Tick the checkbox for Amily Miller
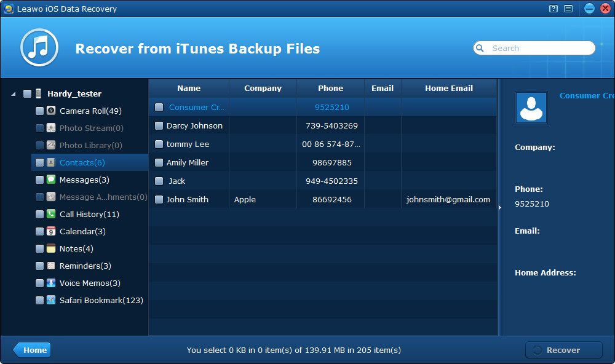This screenshot has height=364, width=615. [x=159, y=162]
